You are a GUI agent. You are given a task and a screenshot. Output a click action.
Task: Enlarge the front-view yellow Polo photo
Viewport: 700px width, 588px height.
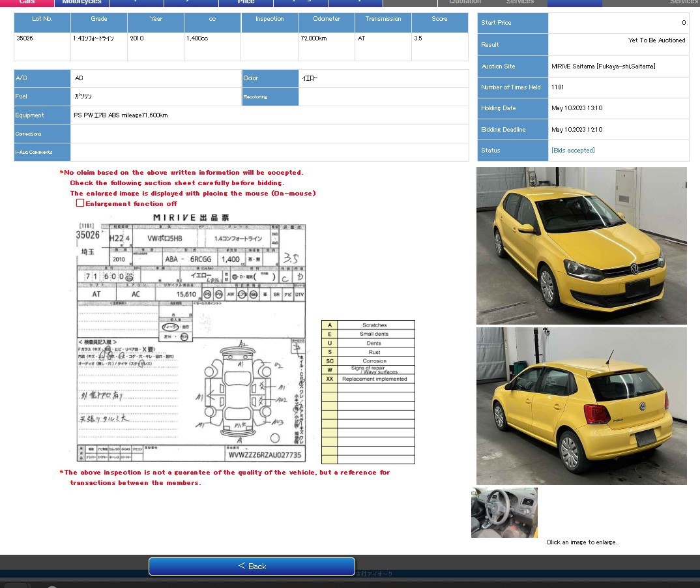coord(581,246)
